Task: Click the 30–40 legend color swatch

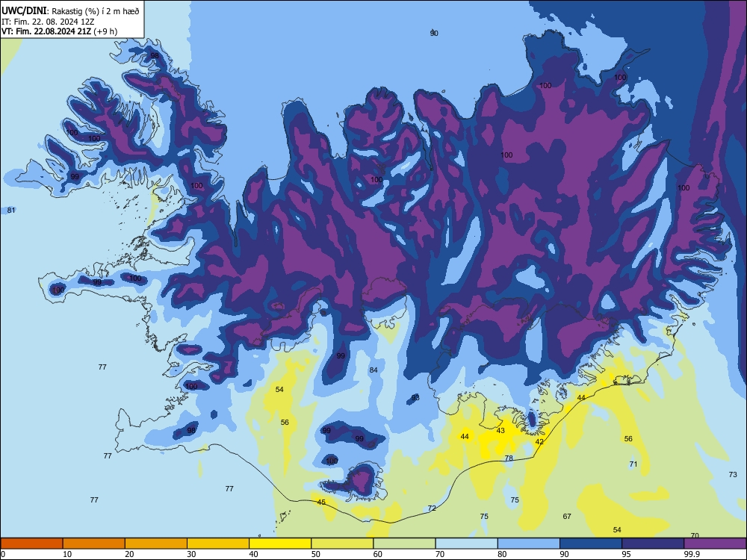Action: [x=218, y=544]
